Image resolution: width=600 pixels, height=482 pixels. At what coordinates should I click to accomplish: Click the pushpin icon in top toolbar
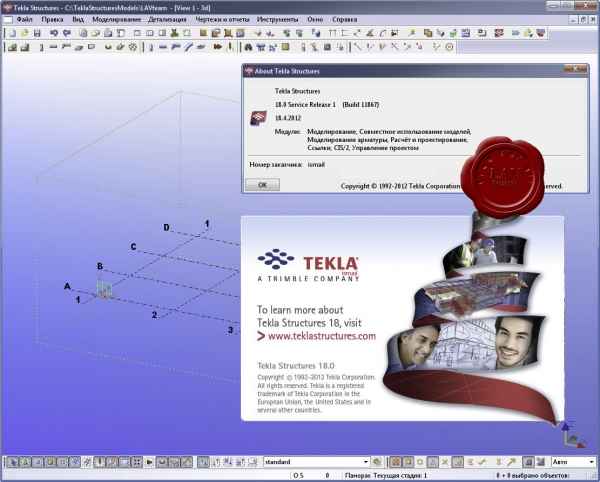(x=412, y=33)
